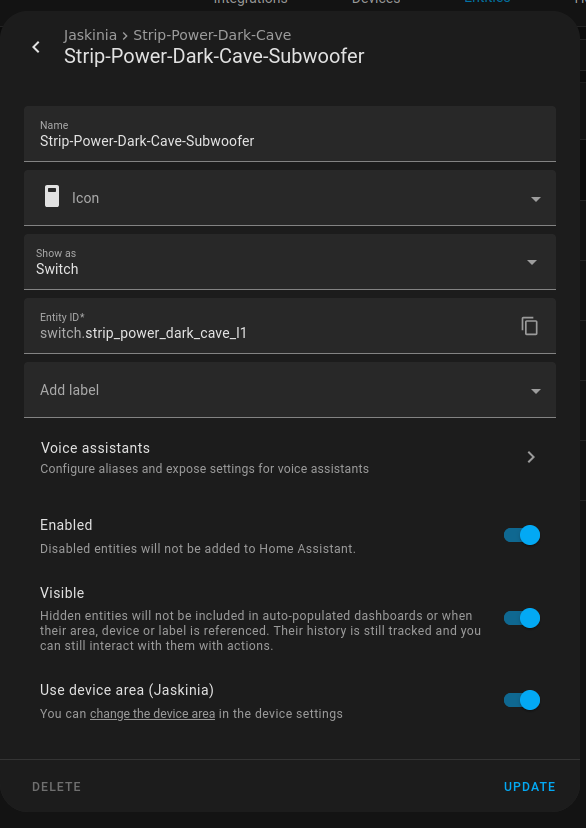Toggle the Enabled switch off
This screenshot has width=586, height=828.
522,535
